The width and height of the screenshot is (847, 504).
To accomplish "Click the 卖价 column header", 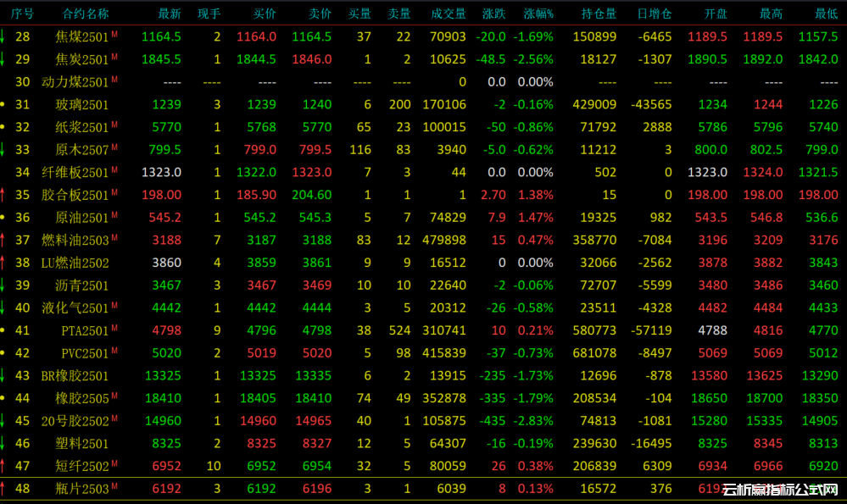I will click(x=320, y=14).
